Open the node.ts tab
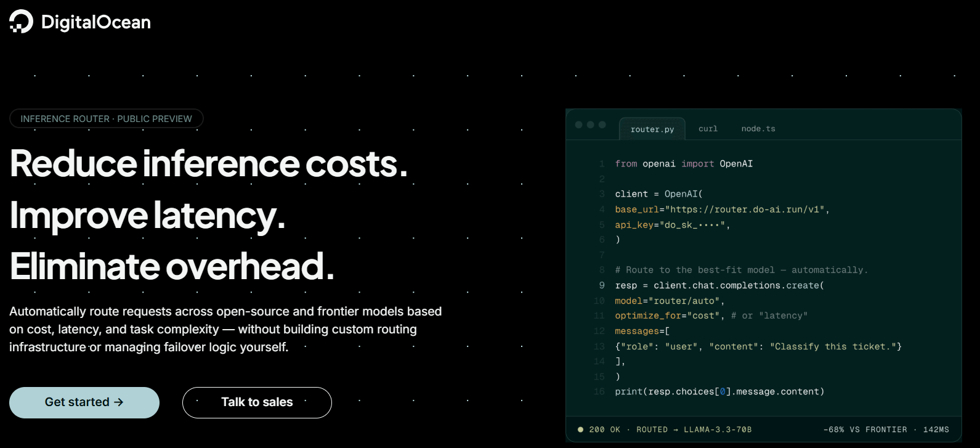This screenshot has height=448, width=980. [758, 129]
